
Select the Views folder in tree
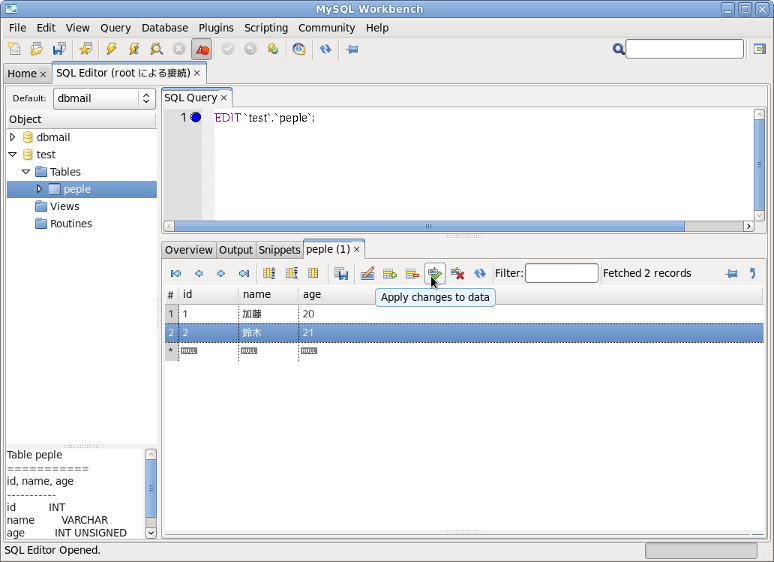point(64,206)
